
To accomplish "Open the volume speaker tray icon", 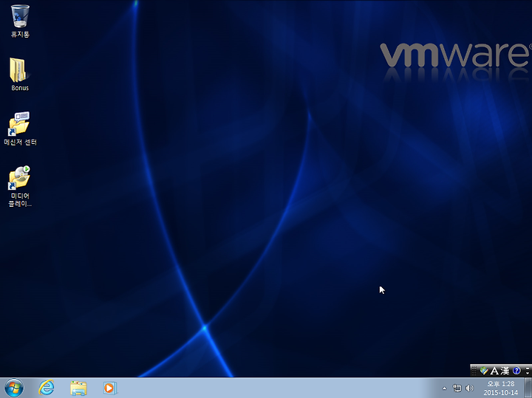I will [470, 388].
